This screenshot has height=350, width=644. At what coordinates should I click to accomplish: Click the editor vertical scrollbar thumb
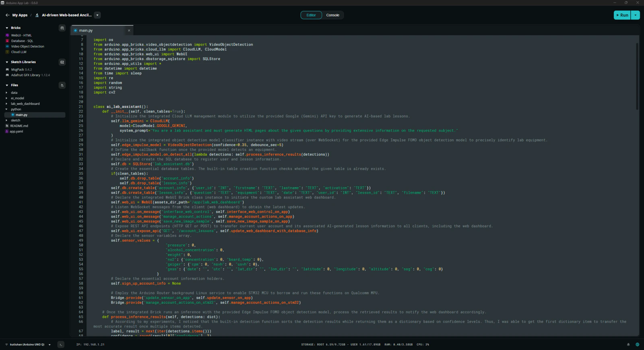click(637, 76)
